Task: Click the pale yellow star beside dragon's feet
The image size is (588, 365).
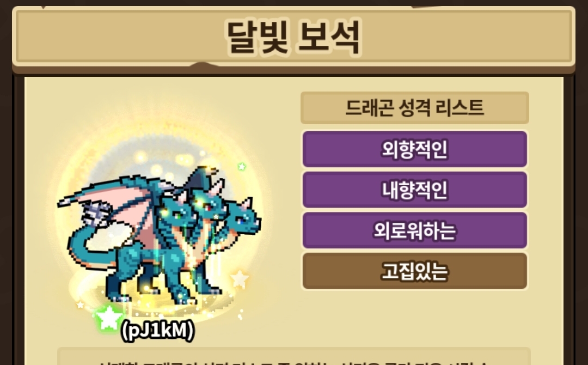Action: pos(239,279)
